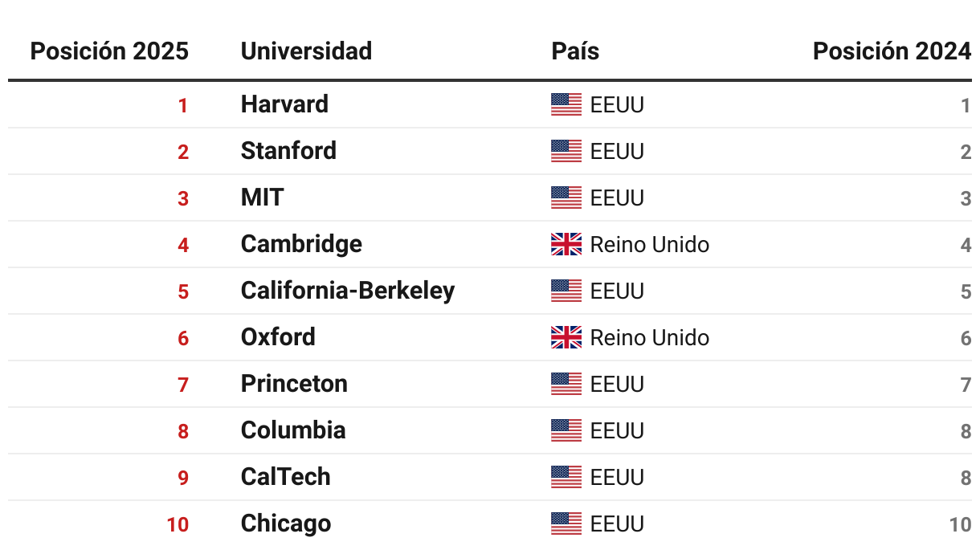This screenshot has width=980, height=554.
Task: Click the US flag in Columbia row
Action: coord(566,431)
